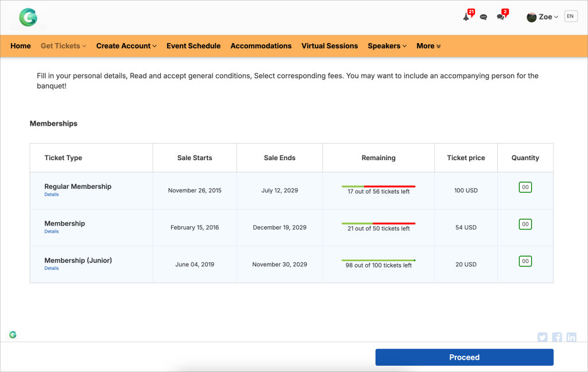Navigate to the Accommodations page
The width and height of the screenshot is (588, 372).
coord(261,46)
